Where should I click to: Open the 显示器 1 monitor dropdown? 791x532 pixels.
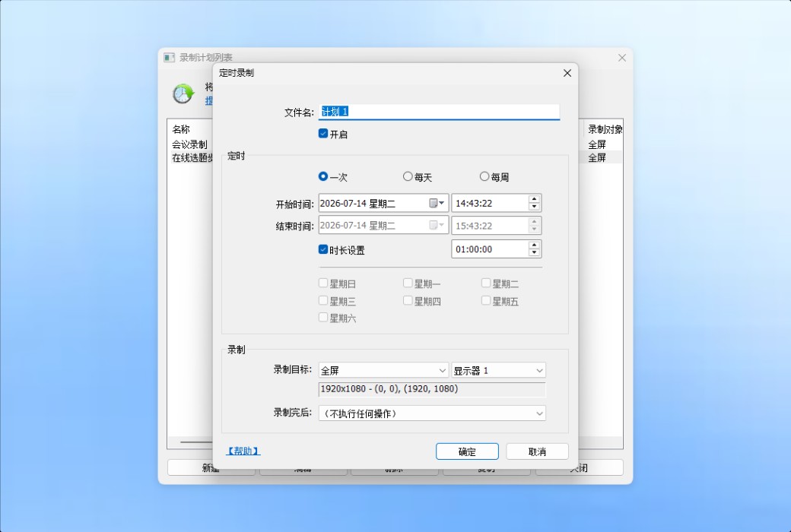[x=498, y=371]
